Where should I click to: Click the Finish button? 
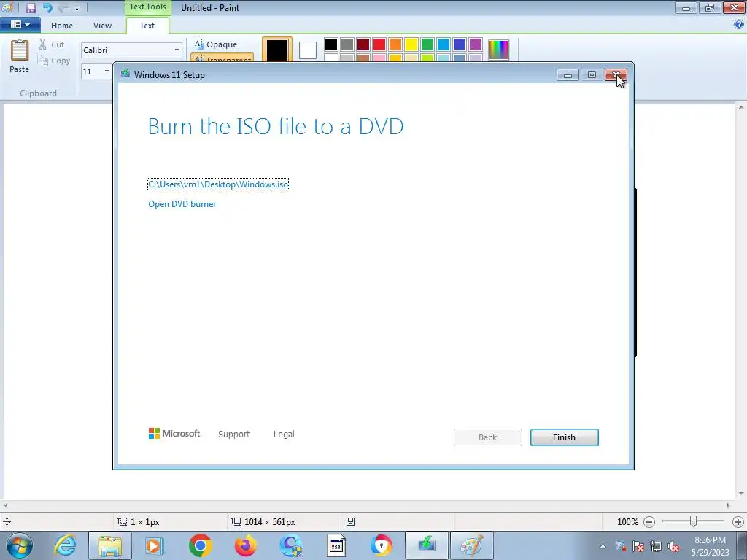click(x=564, y=437)
